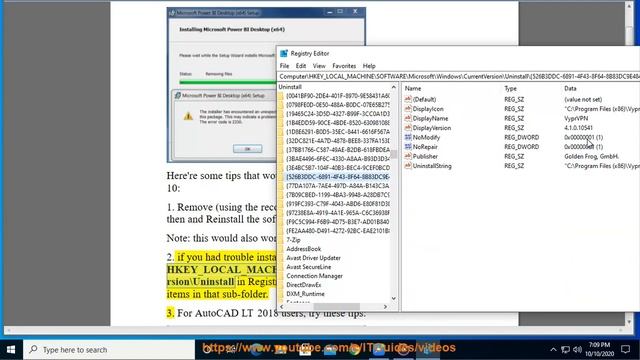Viewport: 640px width, 360px height.
Task: Click the '(value not set)' data cell
Action: pyautogui.click(x=583, y=99)
